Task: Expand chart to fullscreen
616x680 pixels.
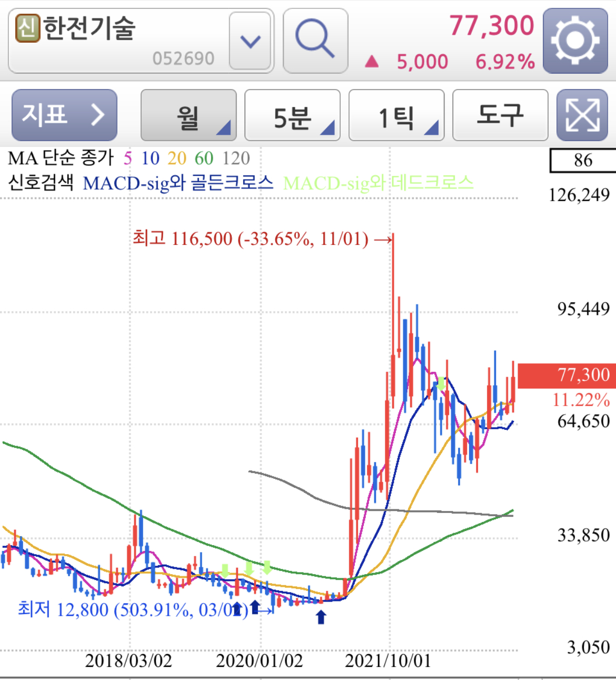Action: click(x=582, y=115)
